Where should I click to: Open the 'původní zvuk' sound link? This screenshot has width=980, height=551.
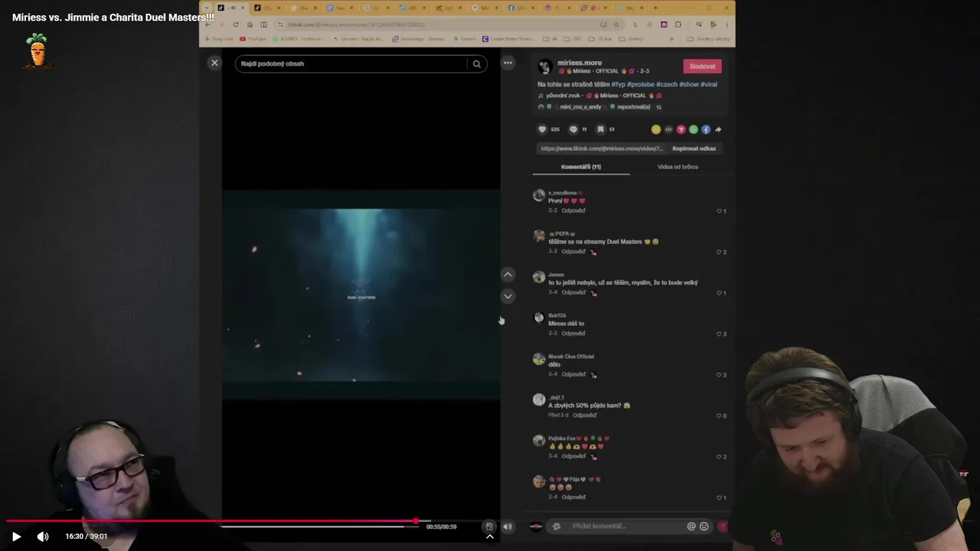click(601, 96)
